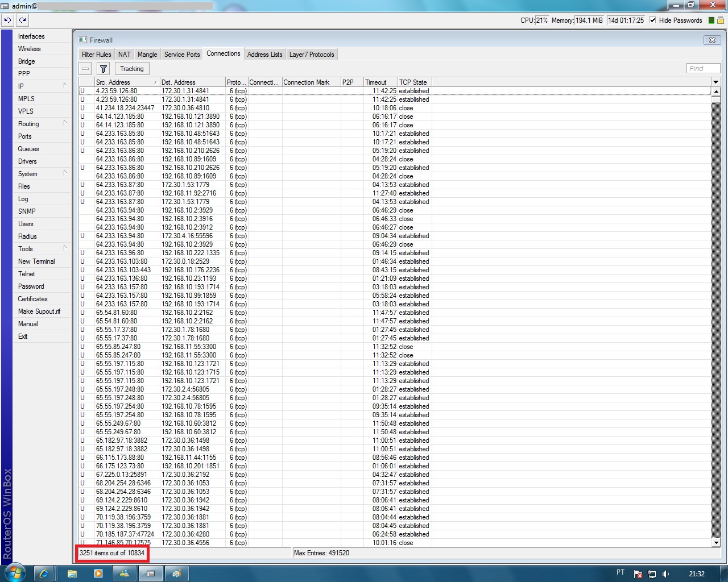Open New Terminal from the sidebar

pos(36,261)
